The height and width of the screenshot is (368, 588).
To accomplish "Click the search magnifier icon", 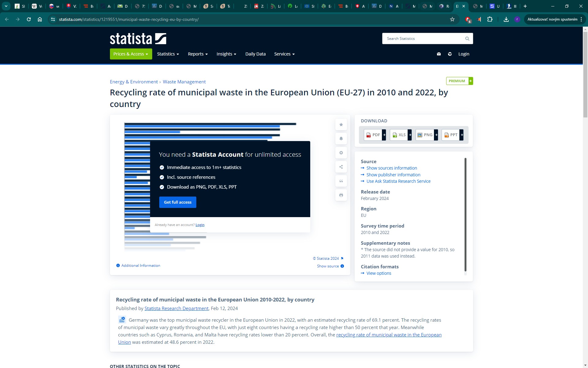I will pyautogui.click(x=467, y=39).
